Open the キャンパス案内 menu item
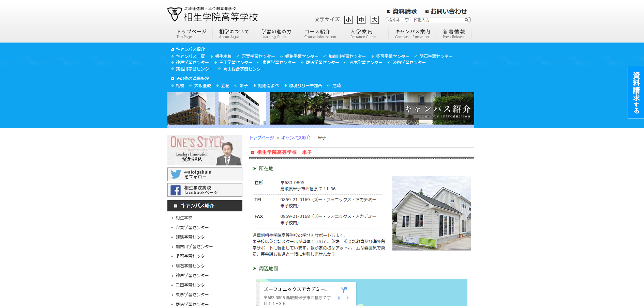This screenshot has width=644, height=306. coord(412,34)
